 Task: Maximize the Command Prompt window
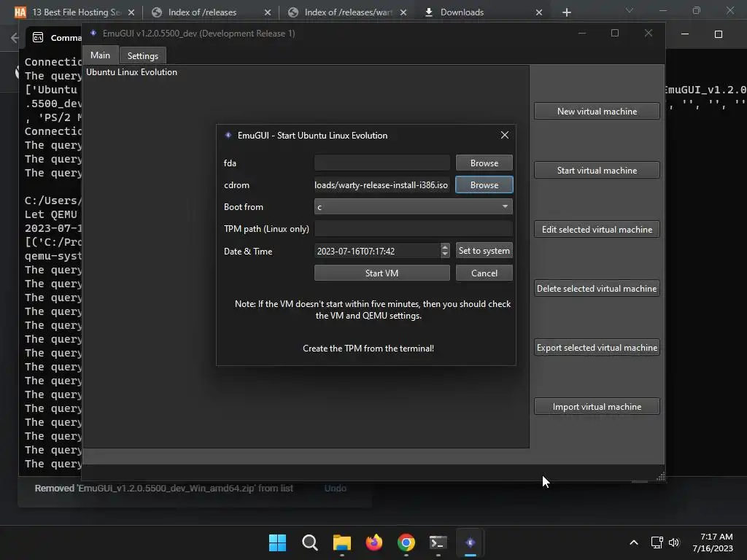pyautogui.click(x=719, y=34)
